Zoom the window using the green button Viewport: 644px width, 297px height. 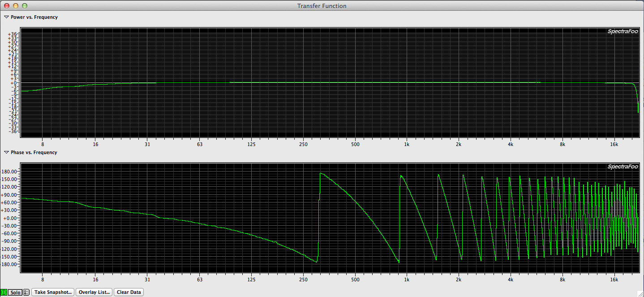[x=24, y=6]
